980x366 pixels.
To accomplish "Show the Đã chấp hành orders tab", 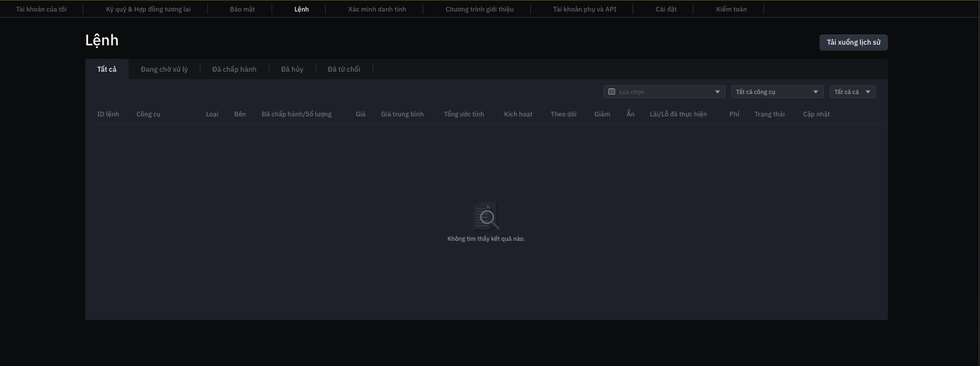I will [x=234, y=69].
